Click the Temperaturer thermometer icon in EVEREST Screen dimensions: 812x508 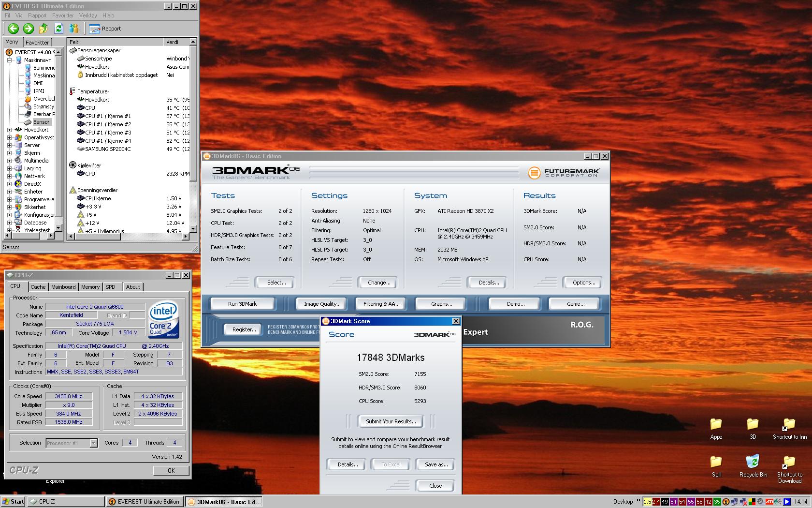pos(72,91)
